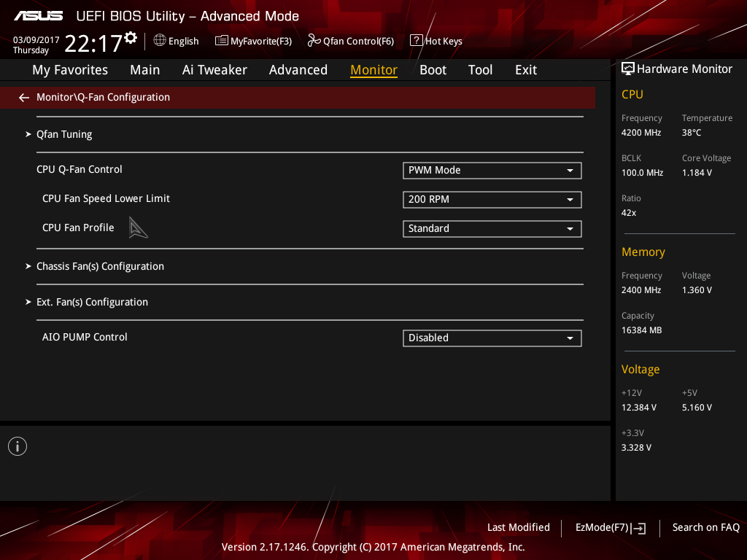Click the Core Voltage 1.184 V value
The height and width of the screenshot is (560, 747).
click(x=697, y=173)
